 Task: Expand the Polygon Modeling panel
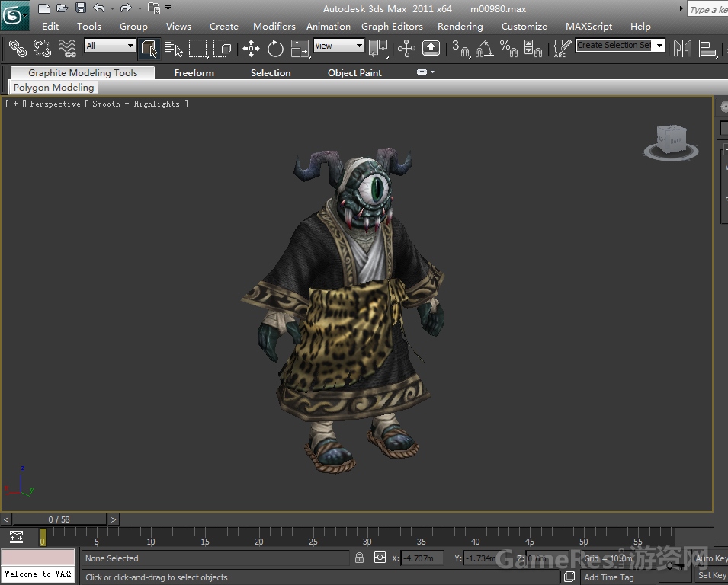[x=53, y=87]
